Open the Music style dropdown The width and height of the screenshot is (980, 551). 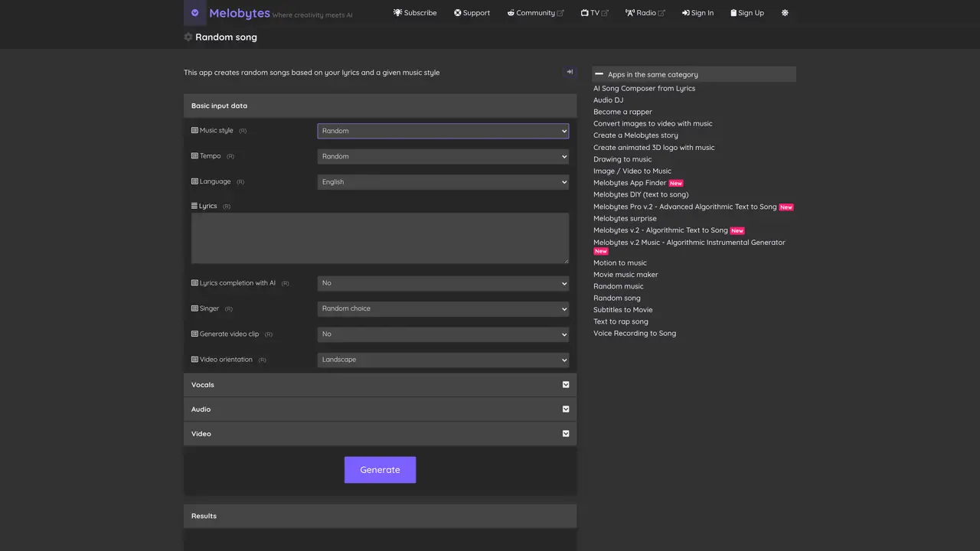click(443, 131)
